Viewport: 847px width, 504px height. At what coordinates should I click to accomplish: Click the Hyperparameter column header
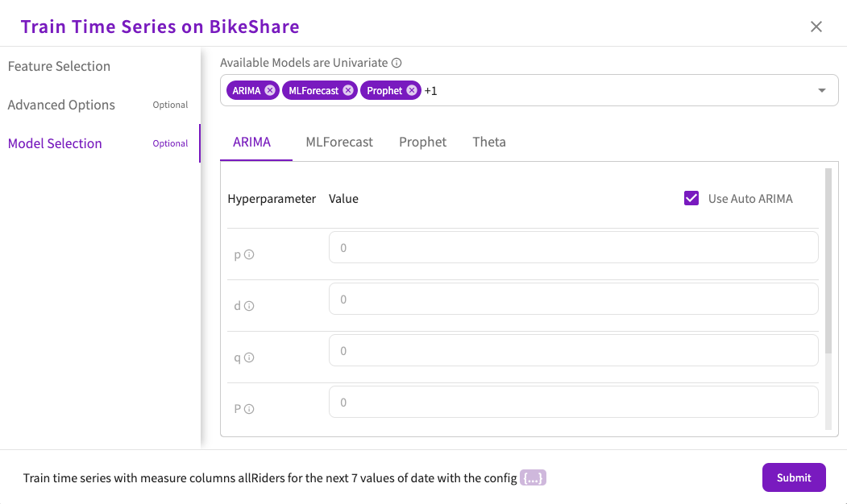272,199
